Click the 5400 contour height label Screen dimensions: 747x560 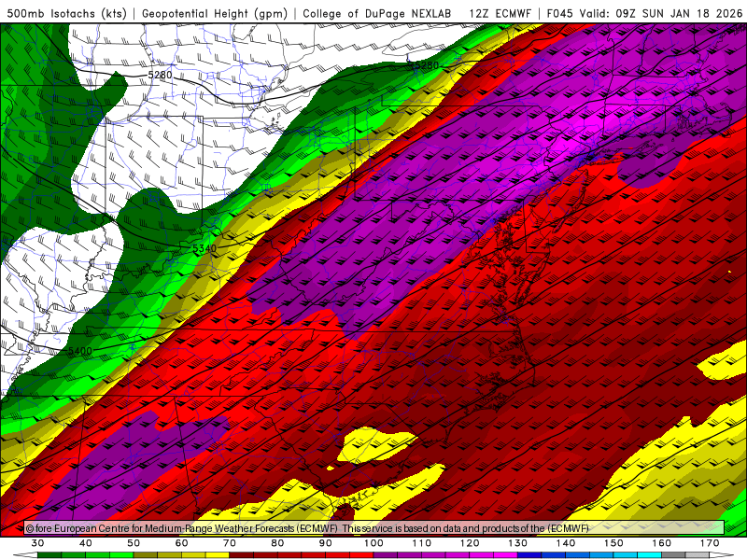(x=79, y=352)
